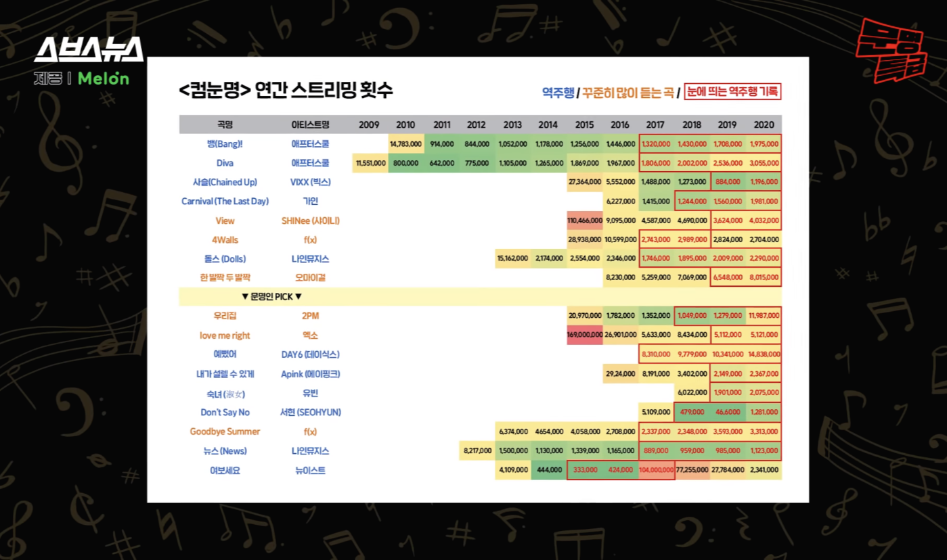Click the red-boxed '눈에 띄는 역주행 기록' legend
This screenshot has height=560, width=947.
(x=732, y=91)
